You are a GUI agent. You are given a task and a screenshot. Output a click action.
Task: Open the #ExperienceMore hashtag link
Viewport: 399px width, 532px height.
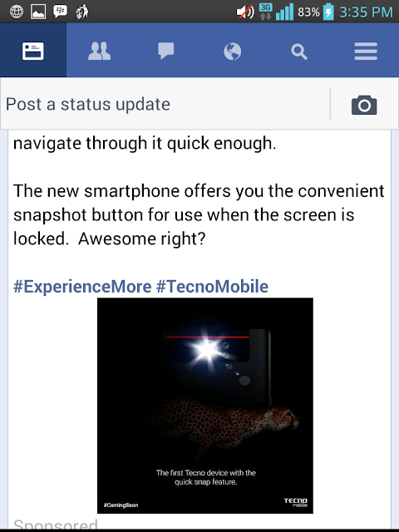tap(82, 286)
